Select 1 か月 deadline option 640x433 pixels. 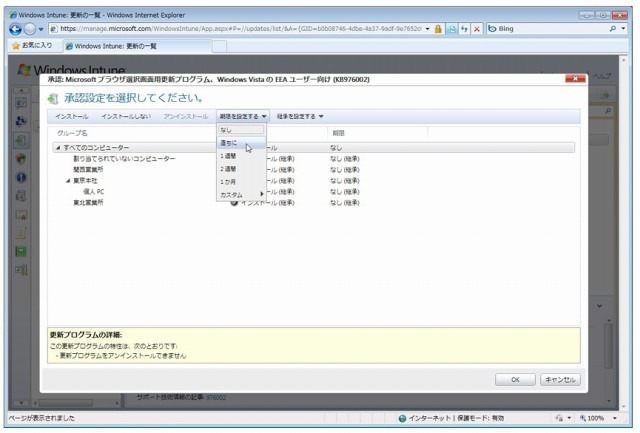click(x=241, y=182)
